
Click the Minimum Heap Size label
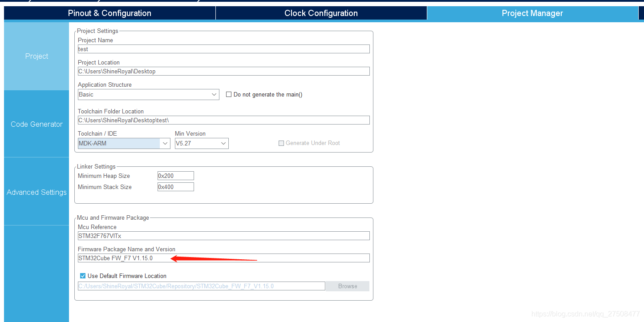pos(104,176)
